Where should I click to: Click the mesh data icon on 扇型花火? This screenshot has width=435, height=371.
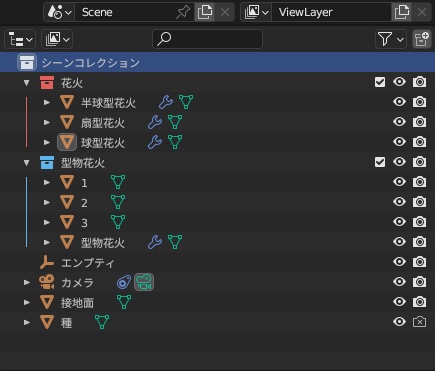click(x=175, y=122)
